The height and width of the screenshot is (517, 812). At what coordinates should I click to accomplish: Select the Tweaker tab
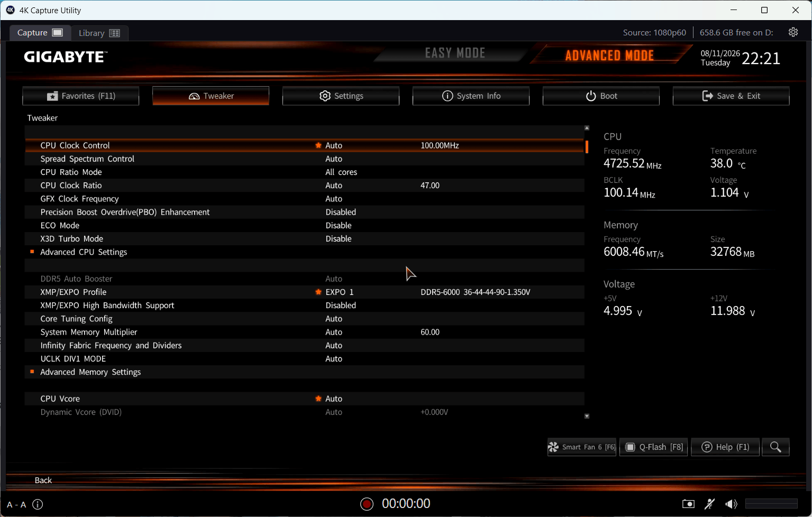(211, 96)
